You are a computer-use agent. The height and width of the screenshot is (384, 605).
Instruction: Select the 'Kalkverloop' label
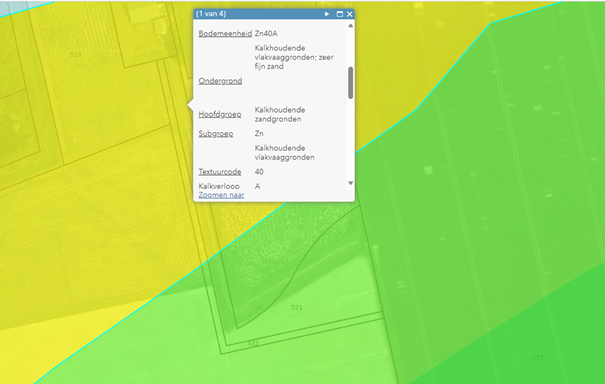click(x=219, y=186)
